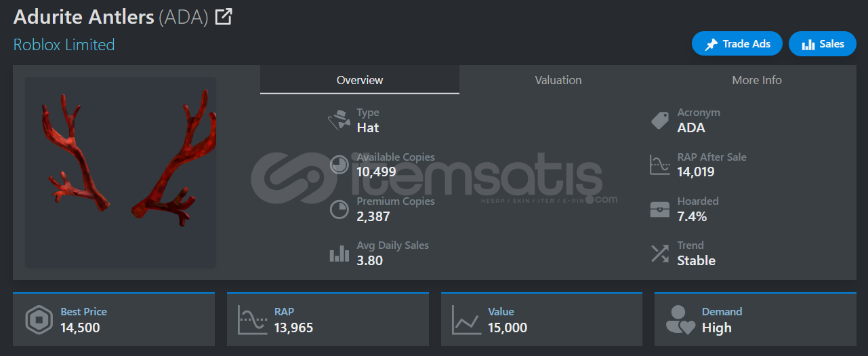868x356 pixels.
Task: Click the Available Copies pie icon
Action: (339, 165)
